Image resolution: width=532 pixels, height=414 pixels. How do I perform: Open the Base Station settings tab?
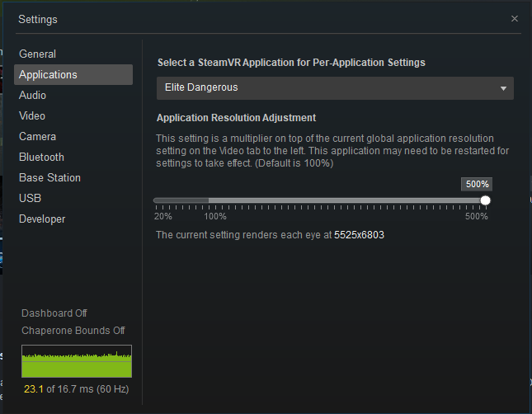(x=49, y=178)
